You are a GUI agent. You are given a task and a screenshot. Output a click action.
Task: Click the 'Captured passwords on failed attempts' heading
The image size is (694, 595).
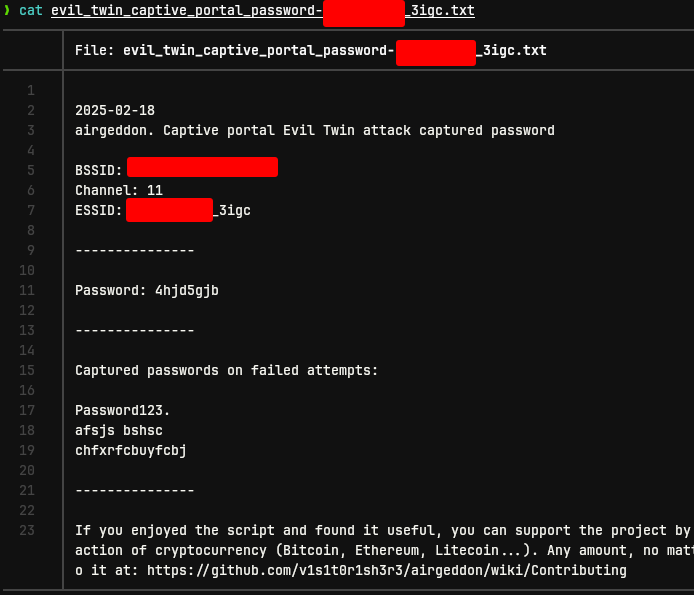227,370
